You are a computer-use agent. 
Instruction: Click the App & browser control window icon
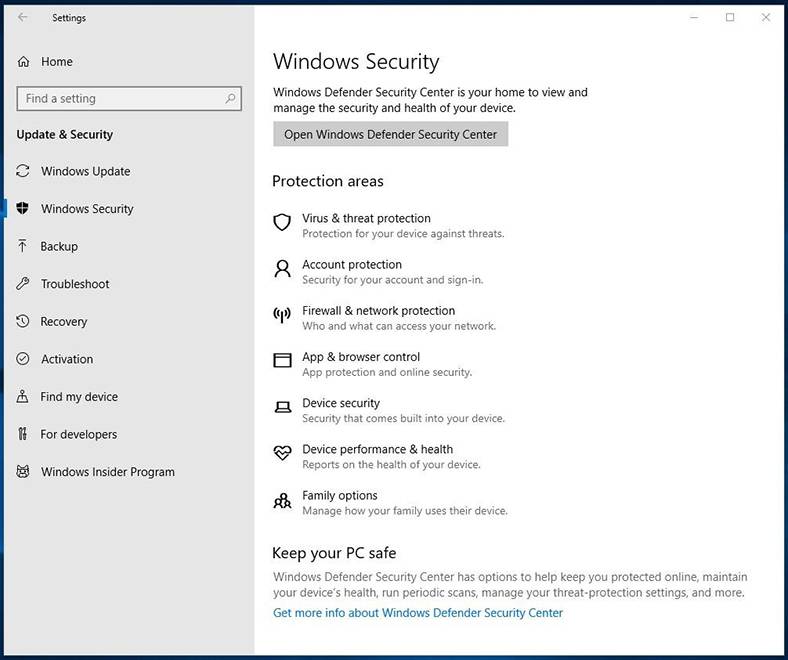pos(282,360)
